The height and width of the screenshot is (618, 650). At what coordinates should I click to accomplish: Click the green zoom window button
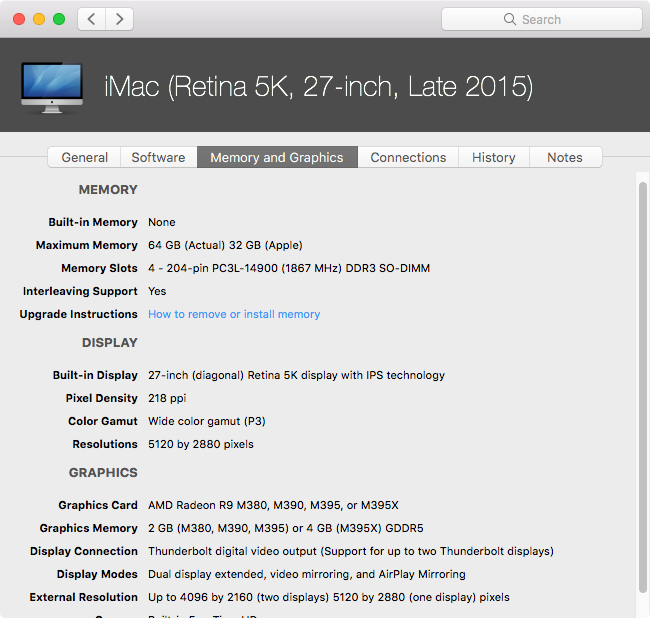tap(59, 19)
